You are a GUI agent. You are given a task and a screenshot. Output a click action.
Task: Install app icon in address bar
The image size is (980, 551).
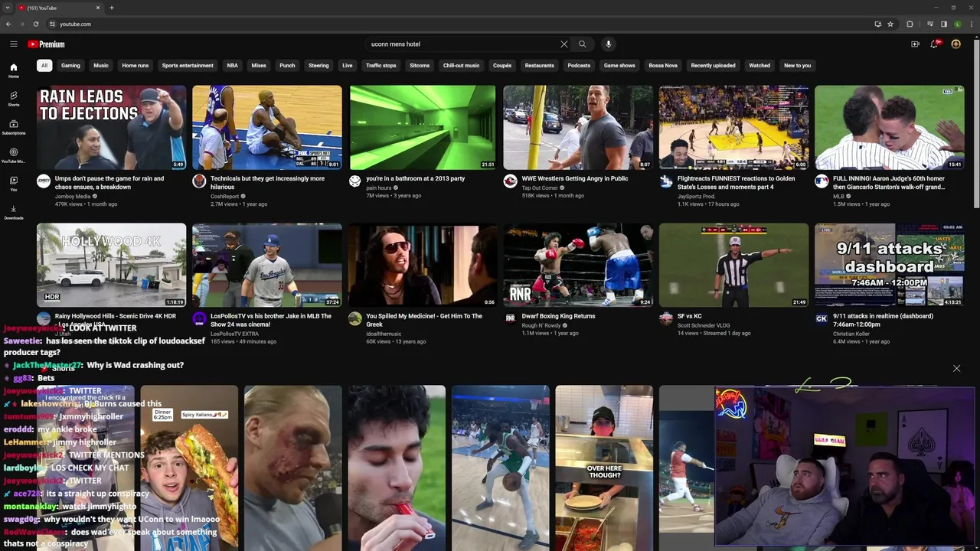point(877,24)
